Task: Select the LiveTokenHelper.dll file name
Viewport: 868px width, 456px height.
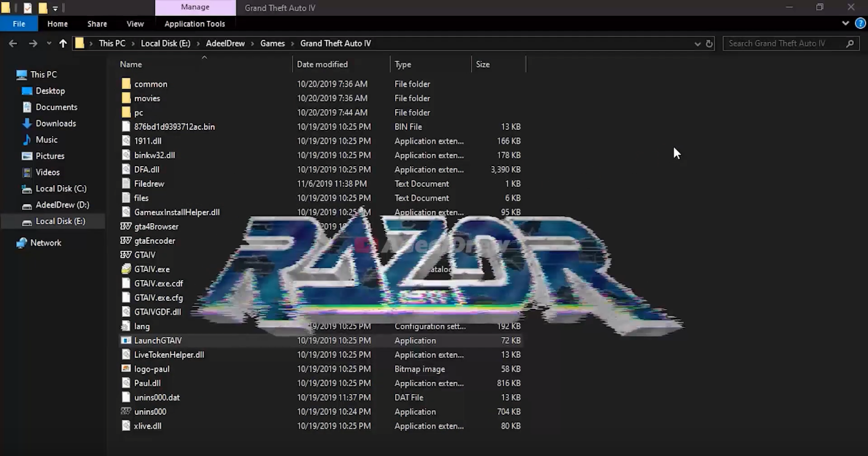Action: (169, 355)
